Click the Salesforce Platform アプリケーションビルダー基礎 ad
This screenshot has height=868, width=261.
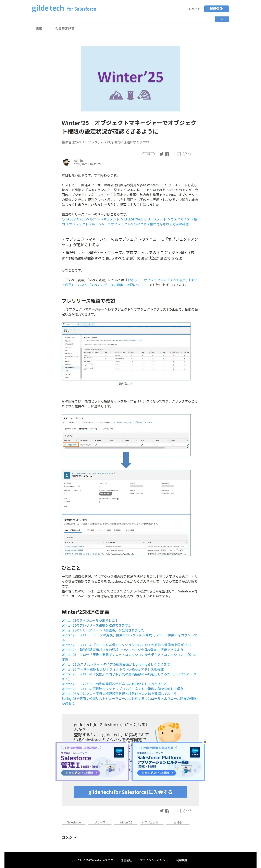point(168,761)
